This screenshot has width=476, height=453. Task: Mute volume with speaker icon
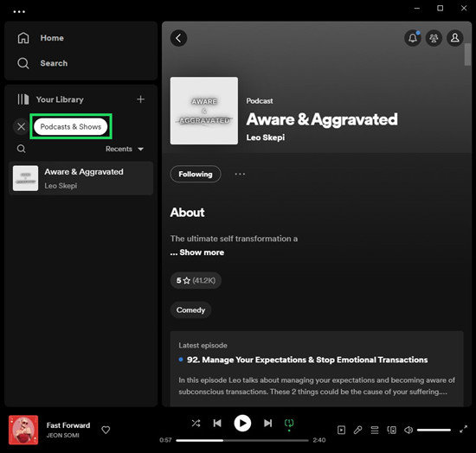[408, 430]
